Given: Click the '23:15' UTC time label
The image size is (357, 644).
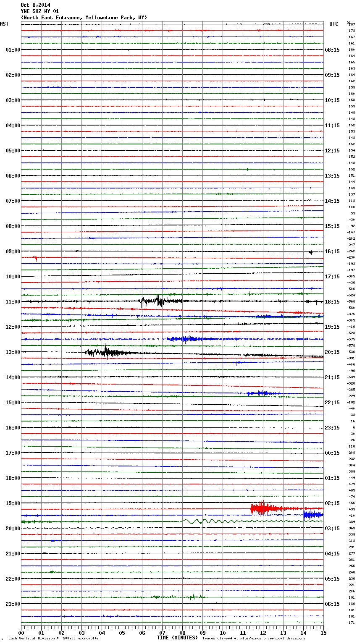Looking at the screenshot, I should tap(332, 428).
